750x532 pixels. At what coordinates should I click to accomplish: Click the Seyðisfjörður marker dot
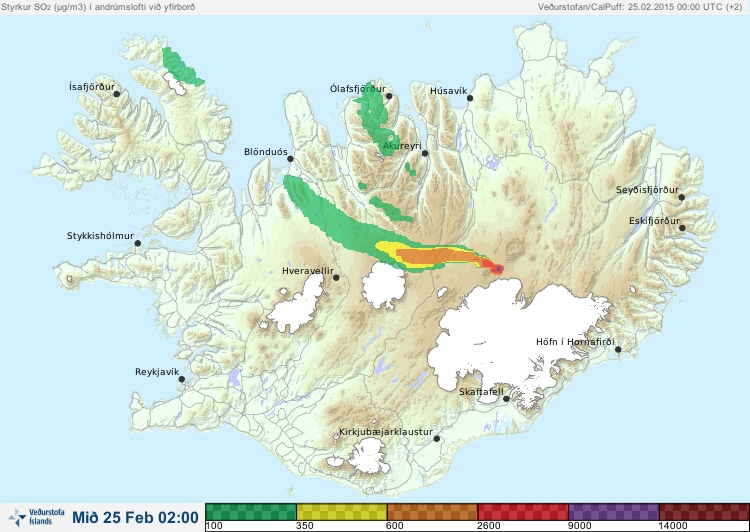coord(682,197)
